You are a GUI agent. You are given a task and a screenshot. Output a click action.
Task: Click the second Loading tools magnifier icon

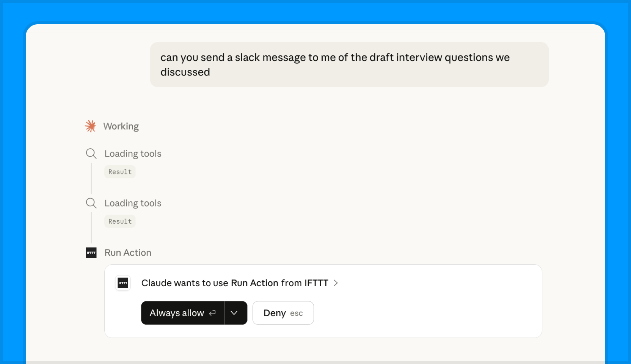(91, 203)
